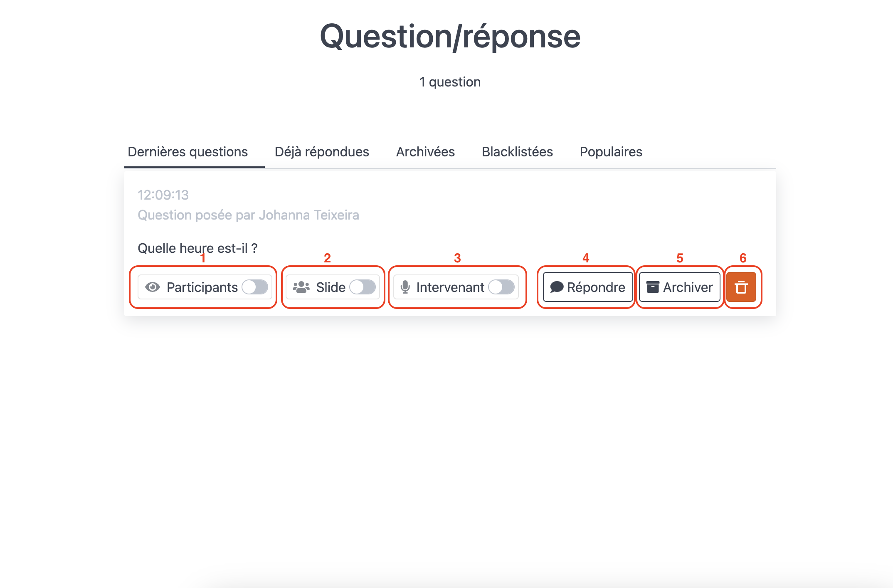This screenshot has height=588, width=893.
Task: Turn on the Slide toggle switch
Action: (363, 287)
